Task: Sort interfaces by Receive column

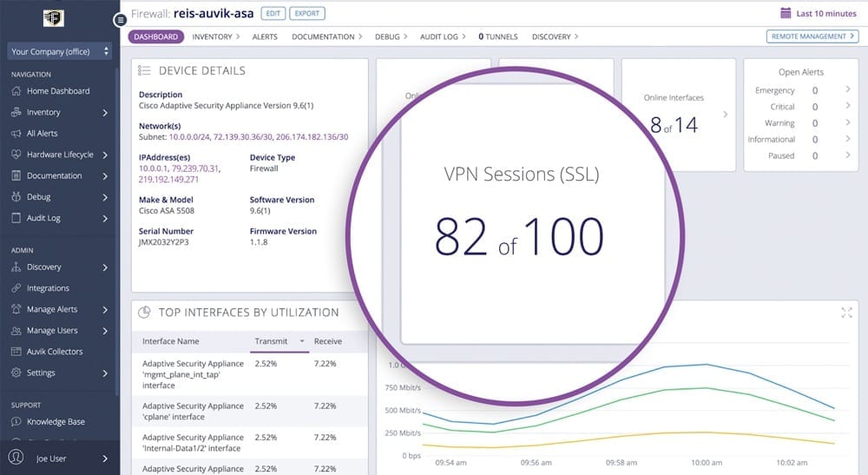Action: click(328, 341)
